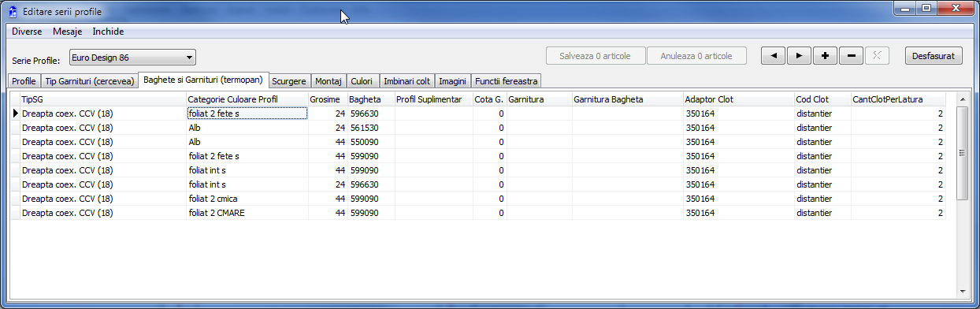Open the Mesaje menu
The width and height of the screenshot is (980, 309).
tap(67, 32)
